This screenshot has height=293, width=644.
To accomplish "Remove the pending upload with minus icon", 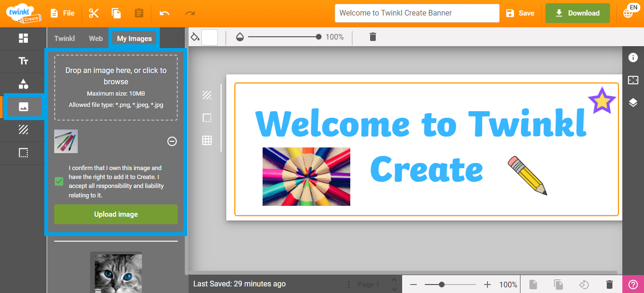I will click(x=172, y=141).
